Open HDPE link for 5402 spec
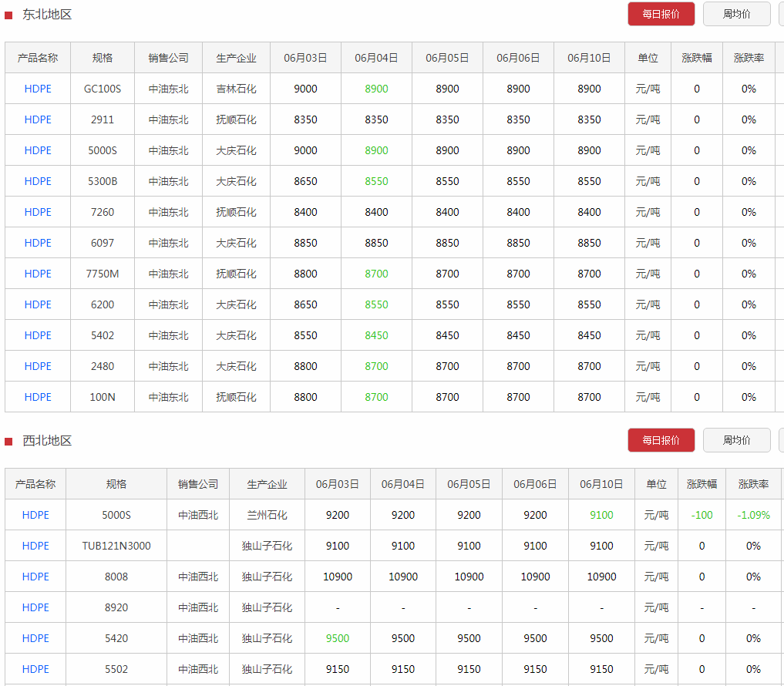The image size is (784, 686). pos(38,335)
